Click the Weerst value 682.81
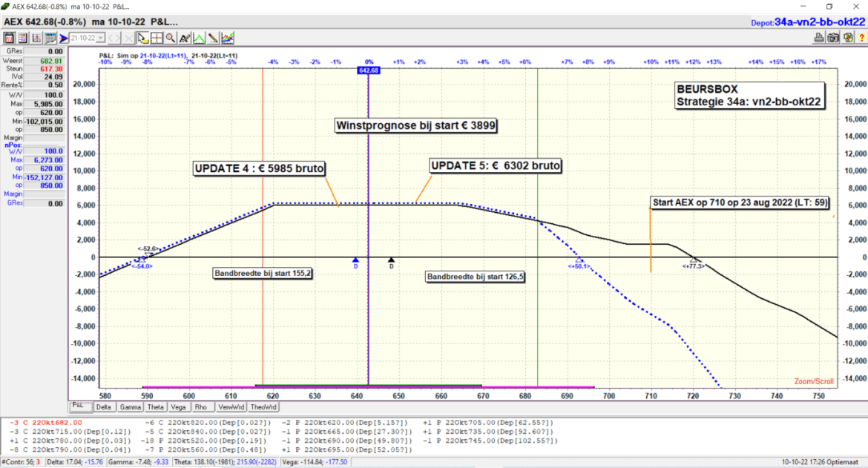The height and width of the screenshot is (468, 868). click(45, 61)
